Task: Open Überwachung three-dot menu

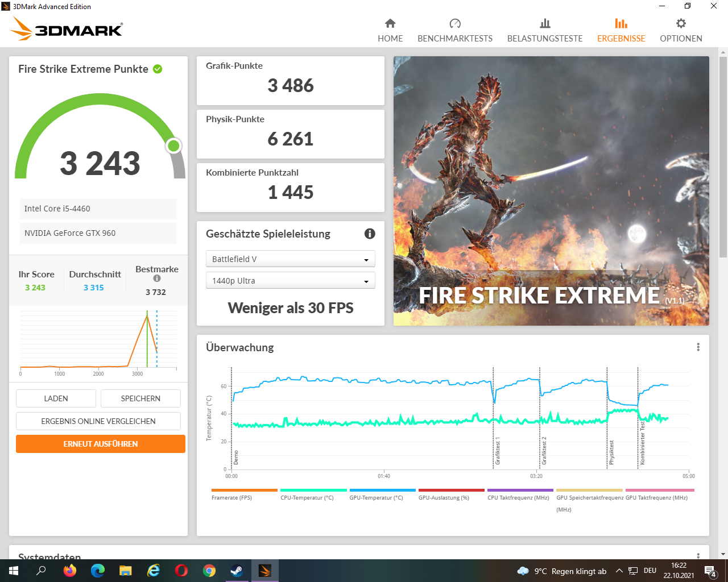Action: coord(698,347)
